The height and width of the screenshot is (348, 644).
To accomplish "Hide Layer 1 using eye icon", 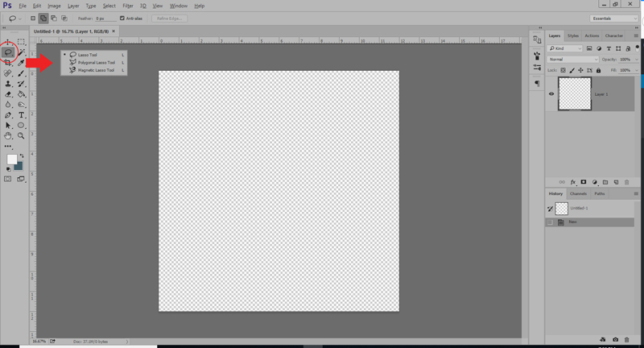I will click(x=551, y=93).
